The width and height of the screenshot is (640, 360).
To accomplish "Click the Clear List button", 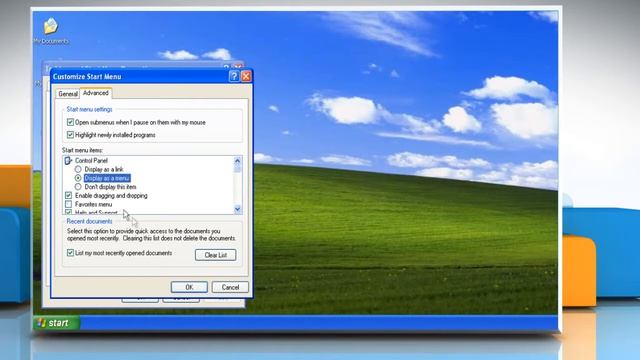I will pos(216,255).
